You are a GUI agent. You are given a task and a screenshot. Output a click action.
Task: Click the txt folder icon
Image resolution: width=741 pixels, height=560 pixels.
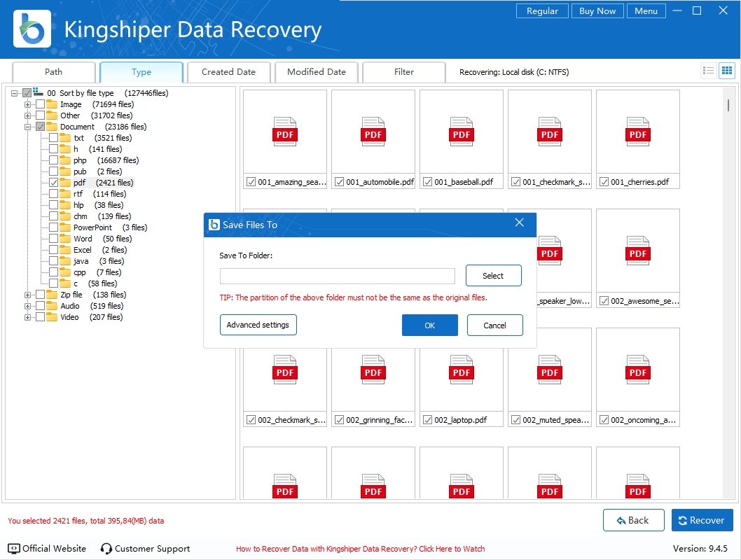click(x=65, y=138)
